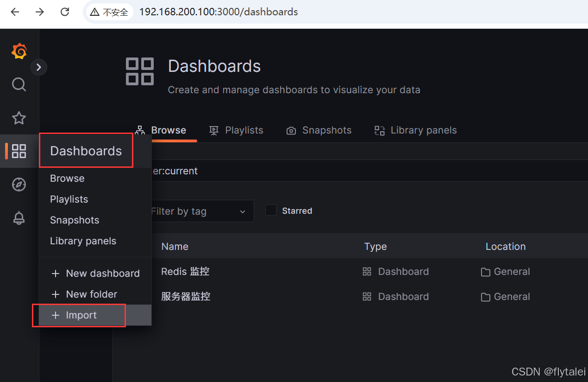
Task: Sort by the Name column header
Action: coord(175,246)
